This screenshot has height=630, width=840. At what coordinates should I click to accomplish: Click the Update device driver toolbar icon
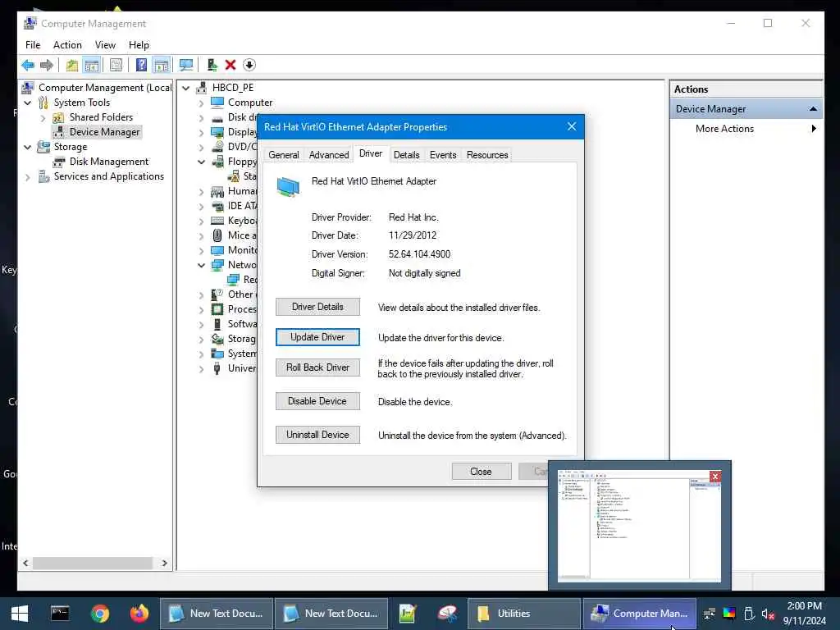click(x=212, y=66)
